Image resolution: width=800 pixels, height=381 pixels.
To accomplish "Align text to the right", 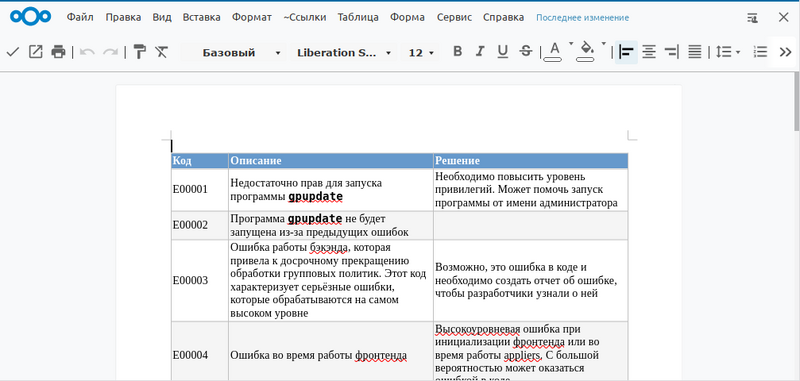I will coord(671,52).
